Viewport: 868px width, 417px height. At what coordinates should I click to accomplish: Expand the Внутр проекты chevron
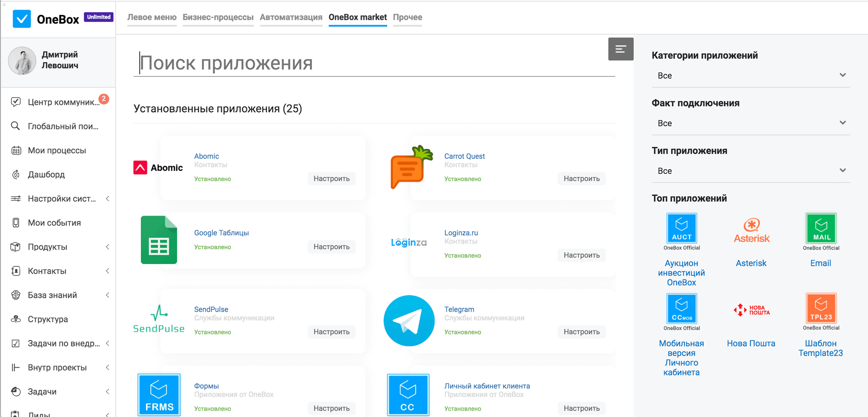tap(108, 367)
